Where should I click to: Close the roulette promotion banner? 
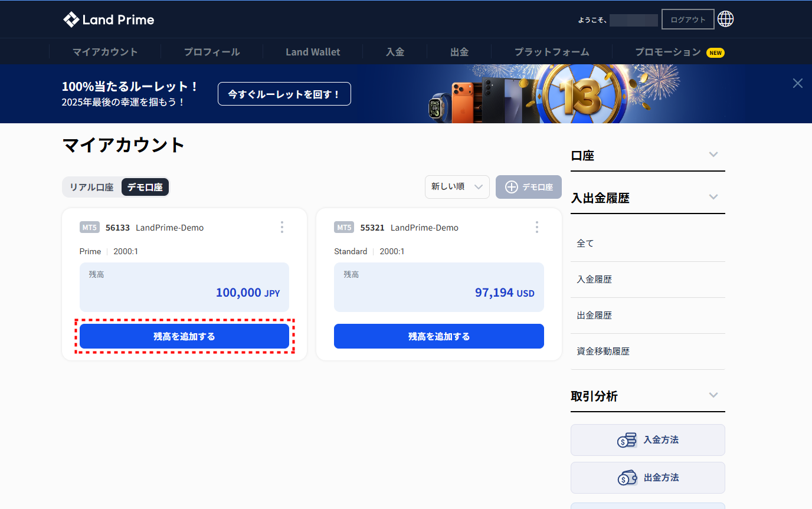pos(798,83)
